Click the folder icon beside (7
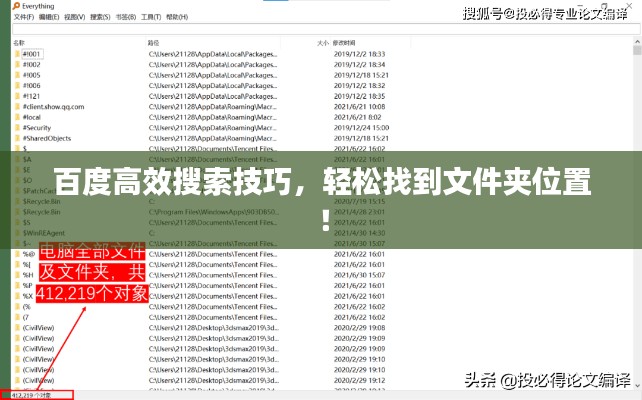Screen dimensions: 642x400 coord(18,317)
